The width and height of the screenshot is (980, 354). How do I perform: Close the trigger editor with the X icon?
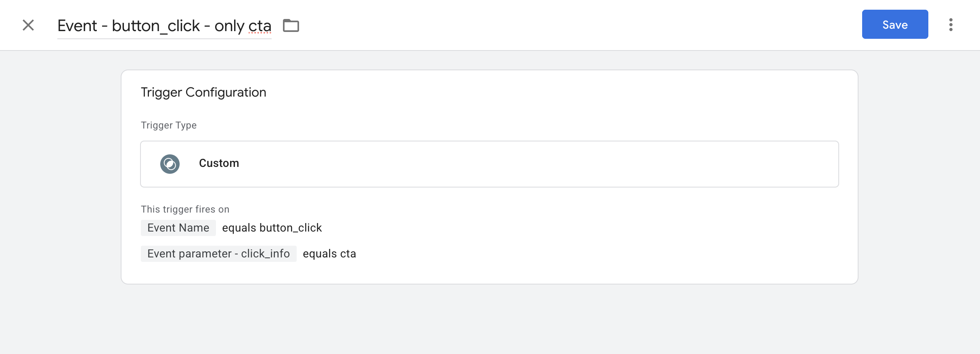(x=28, y=25)
